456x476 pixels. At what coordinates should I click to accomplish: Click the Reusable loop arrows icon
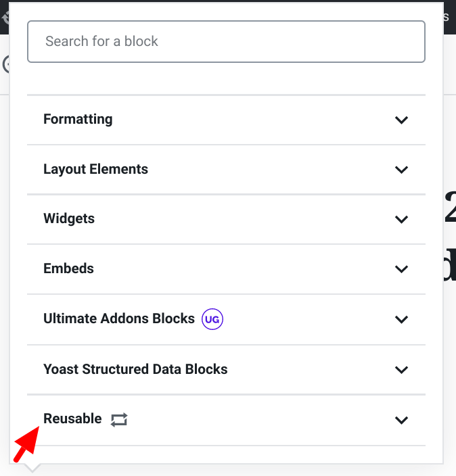point(119,420)
